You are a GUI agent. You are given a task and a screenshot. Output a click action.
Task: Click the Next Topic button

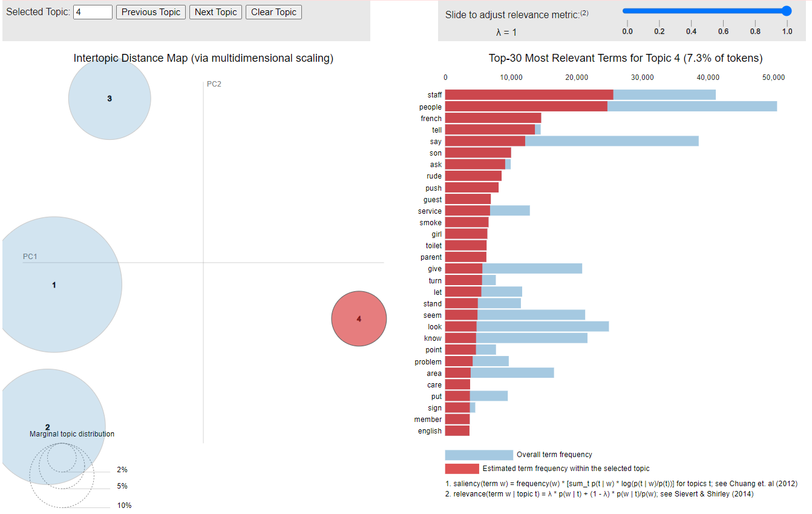click(216, 12)
